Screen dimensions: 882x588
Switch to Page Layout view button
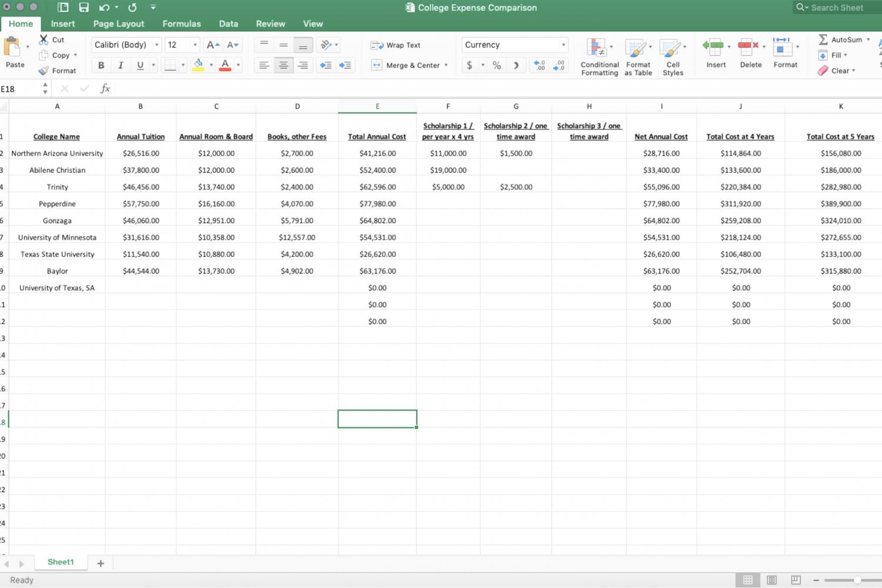point(772,580)
